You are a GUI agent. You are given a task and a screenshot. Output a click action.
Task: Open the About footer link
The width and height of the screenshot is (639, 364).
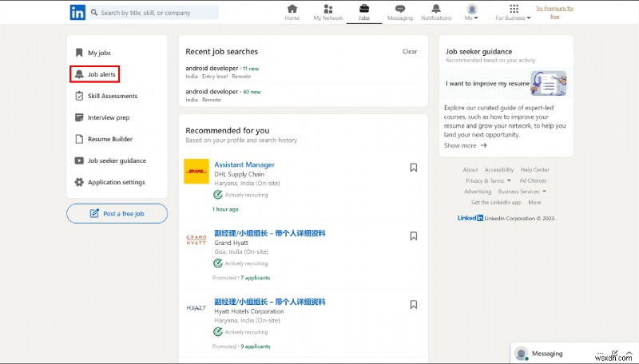pos(470,170)
